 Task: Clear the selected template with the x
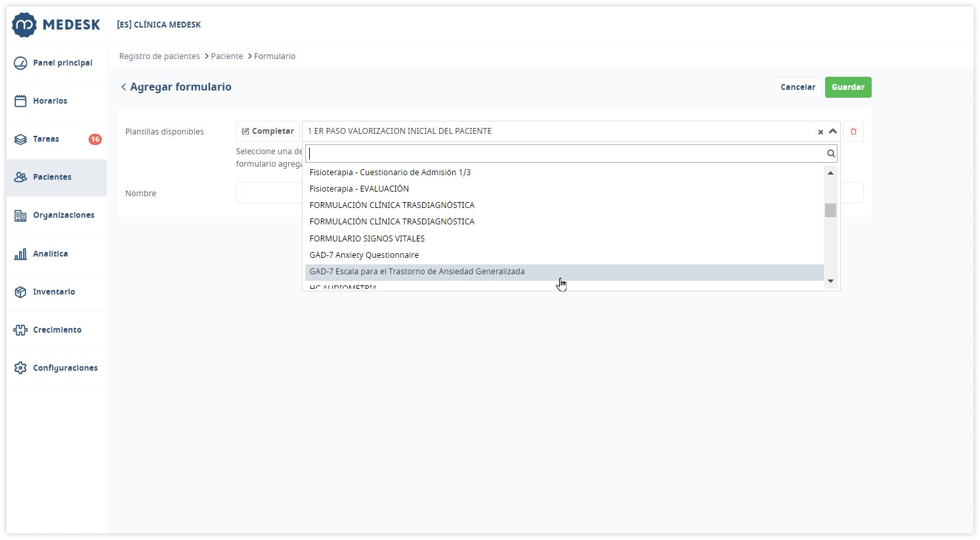click(820, 132)
